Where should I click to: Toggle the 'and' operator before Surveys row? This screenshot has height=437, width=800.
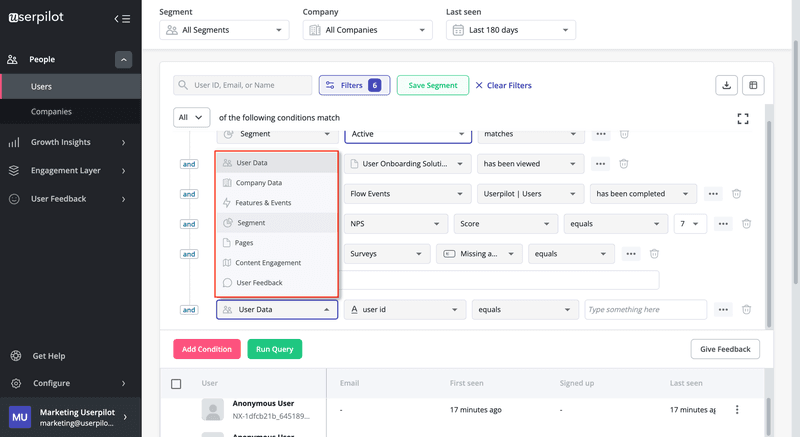click(x=189, y=254)
